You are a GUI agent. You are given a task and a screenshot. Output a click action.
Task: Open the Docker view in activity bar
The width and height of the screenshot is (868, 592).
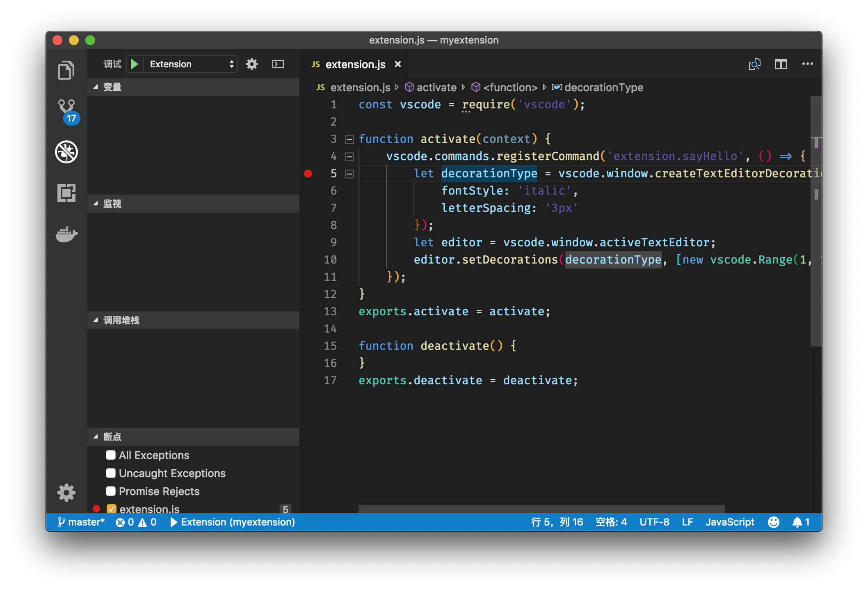(x=66, y=234)
